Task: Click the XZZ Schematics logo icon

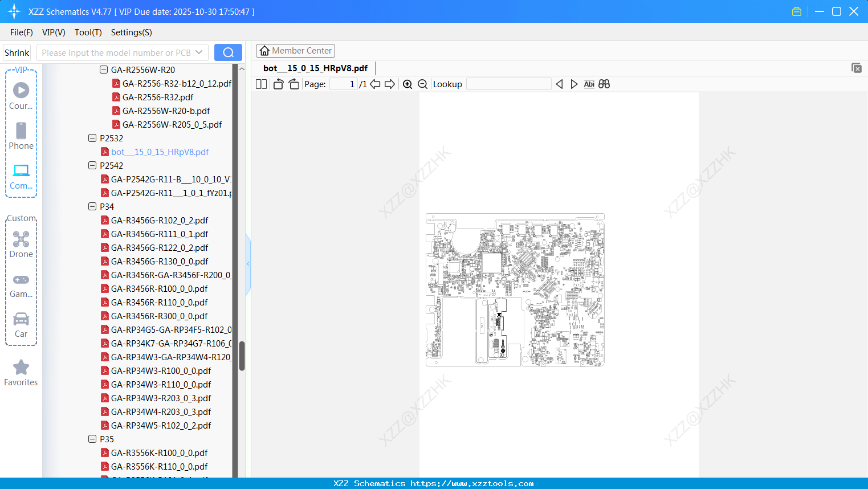Action: coord(14,11)
